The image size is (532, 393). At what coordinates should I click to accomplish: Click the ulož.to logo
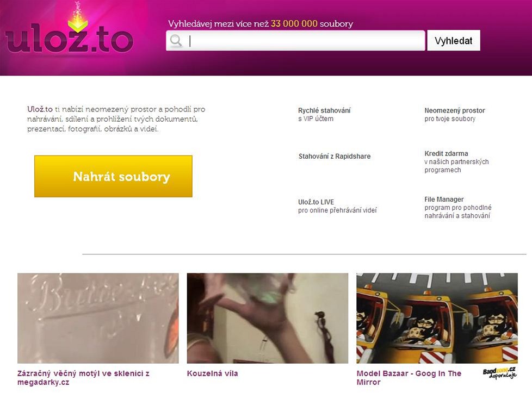pyautogui.click(x=69, y=40)
